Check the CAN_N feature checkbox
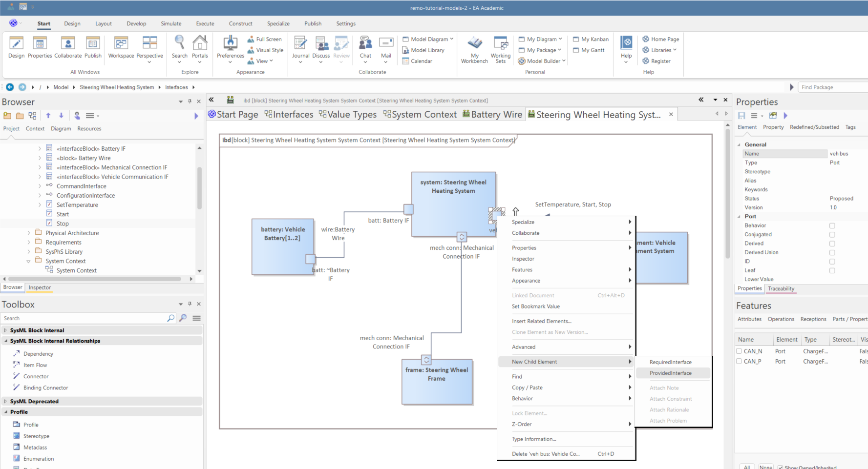Viewport: 868px width, 469px height. click(x=739, y=351)
